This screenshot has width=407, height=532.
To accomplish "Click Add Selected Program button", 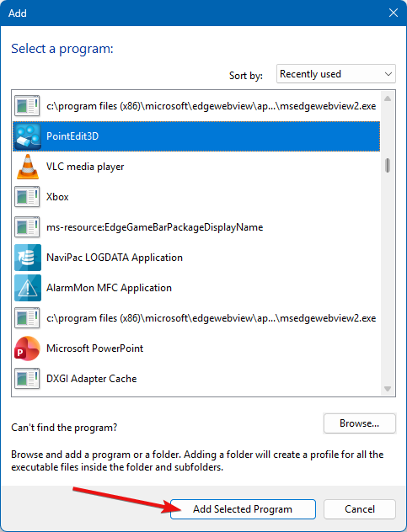I will coord(243,509).
